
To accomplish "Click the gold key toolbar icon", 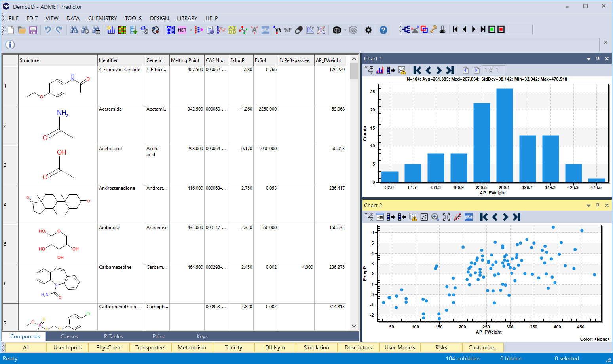I will [x=433, y=29].
